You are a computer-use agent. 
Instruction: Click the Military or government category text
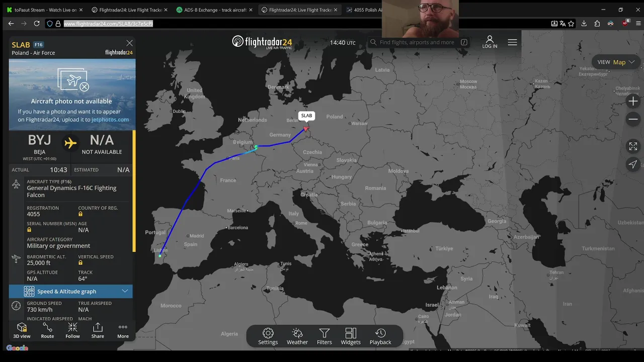coord(58,246)
